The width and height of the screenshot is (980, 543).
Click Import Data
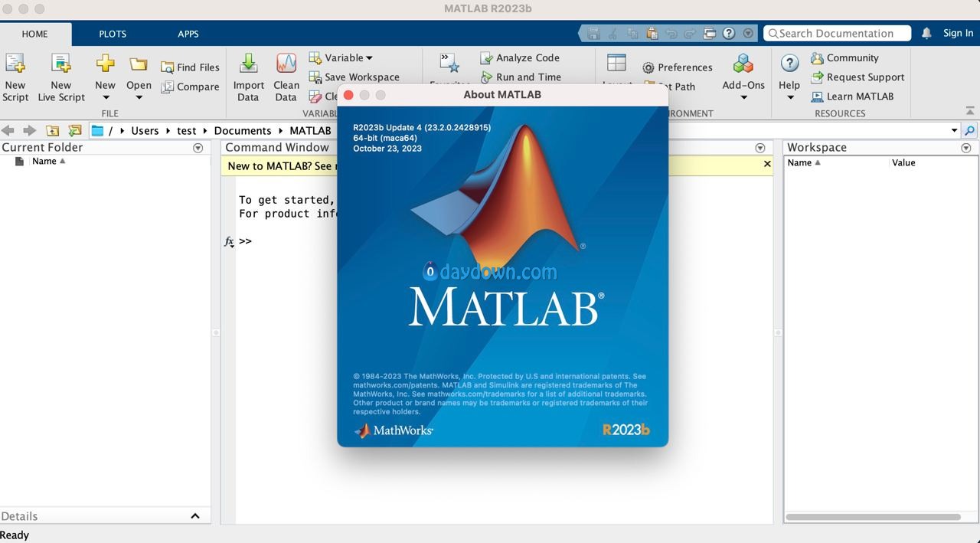click(x=248, y=77)
